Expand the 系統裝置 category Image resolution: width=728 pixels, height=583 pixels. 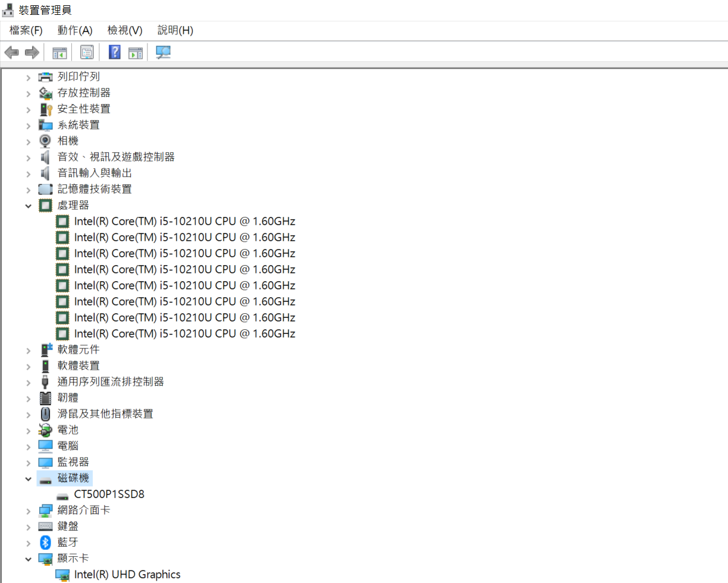pyautogui.click(x=28, y=125)
